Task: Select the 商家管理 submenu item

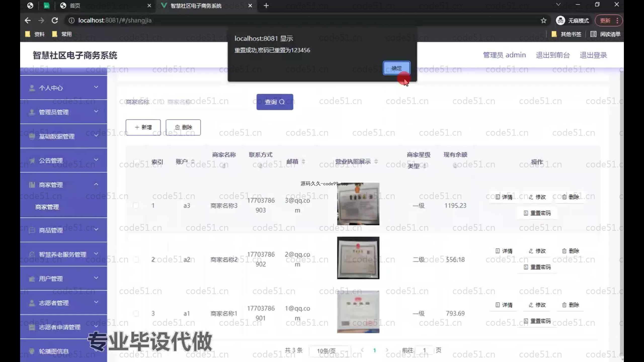Action: coord(47,207)
